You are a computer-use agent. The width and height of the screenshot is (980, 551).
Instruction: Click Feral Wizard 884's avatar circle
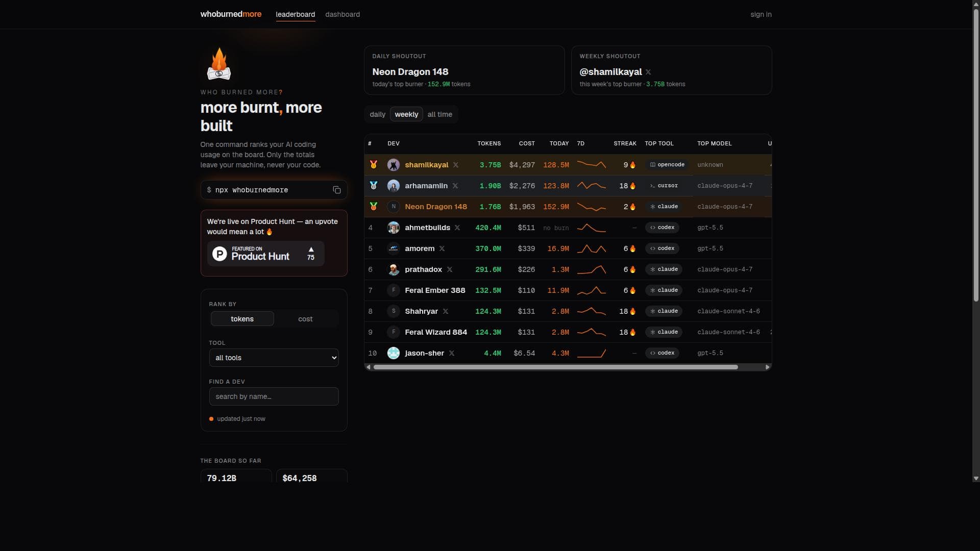pos(394,332)
